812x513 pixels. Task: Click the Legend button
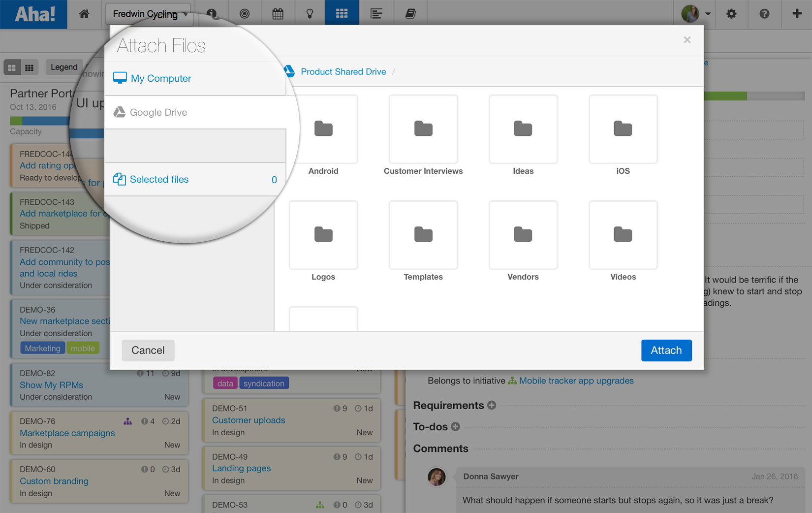pos(64,67)
